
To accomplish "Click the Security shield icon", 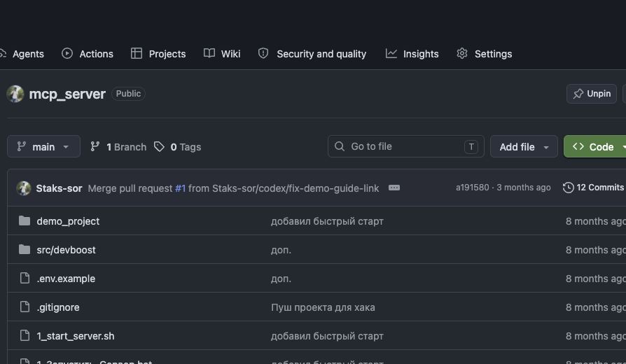I will (263, 53).
